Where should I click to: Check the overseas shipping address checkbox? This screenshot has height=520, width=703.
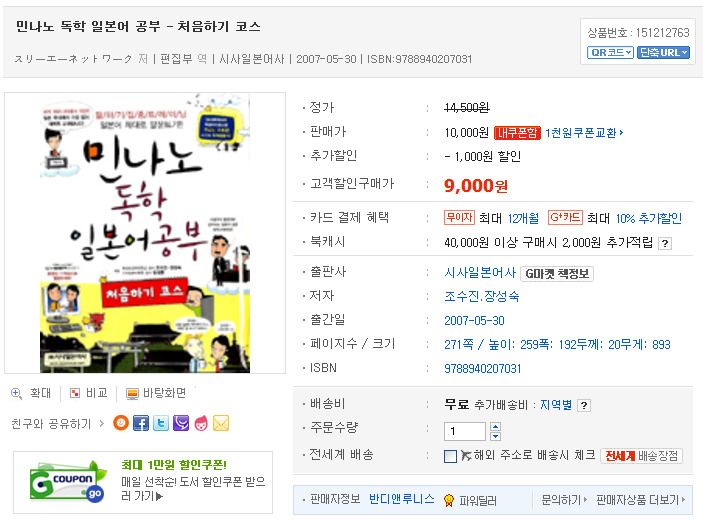tap(450, 456)
